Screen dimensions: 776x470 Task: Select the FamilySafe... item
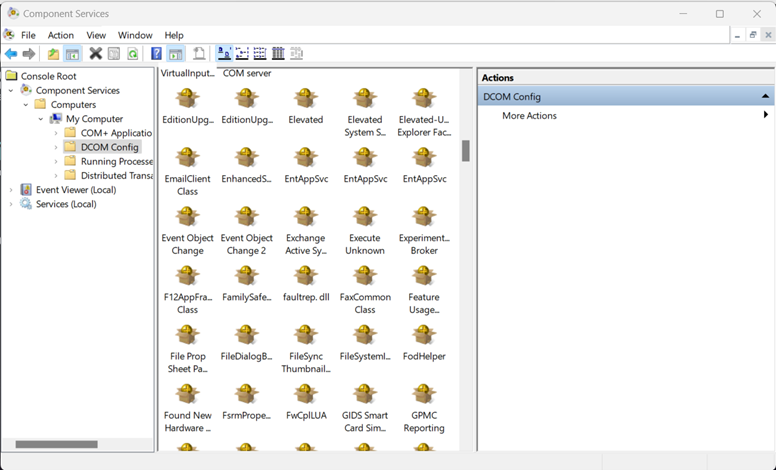pos(246,283)
